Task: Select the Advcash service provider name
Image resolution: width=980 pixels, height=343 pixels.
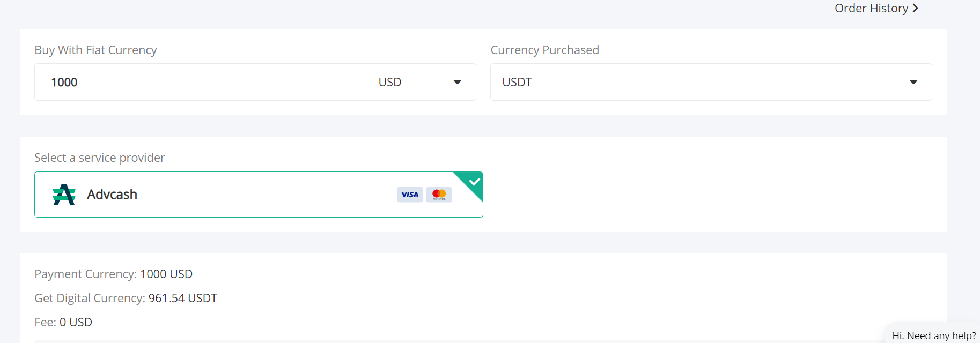Action: 112,195
